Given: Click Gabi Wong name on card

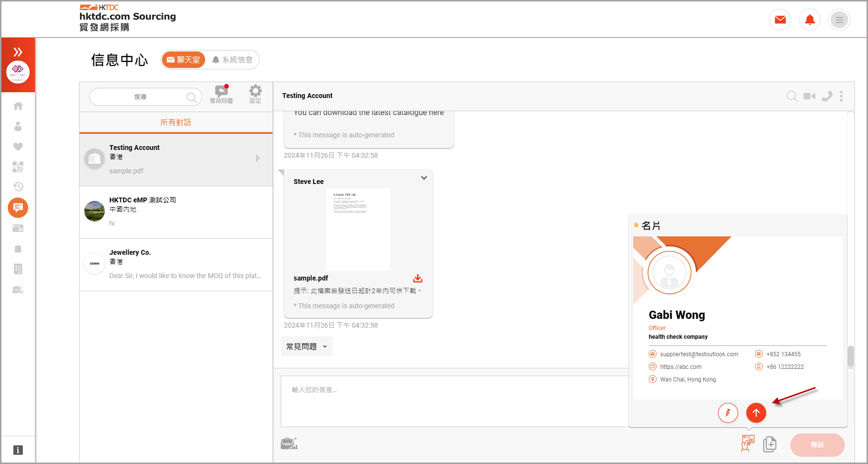Looking at the screenshot, I should (676, 315).
